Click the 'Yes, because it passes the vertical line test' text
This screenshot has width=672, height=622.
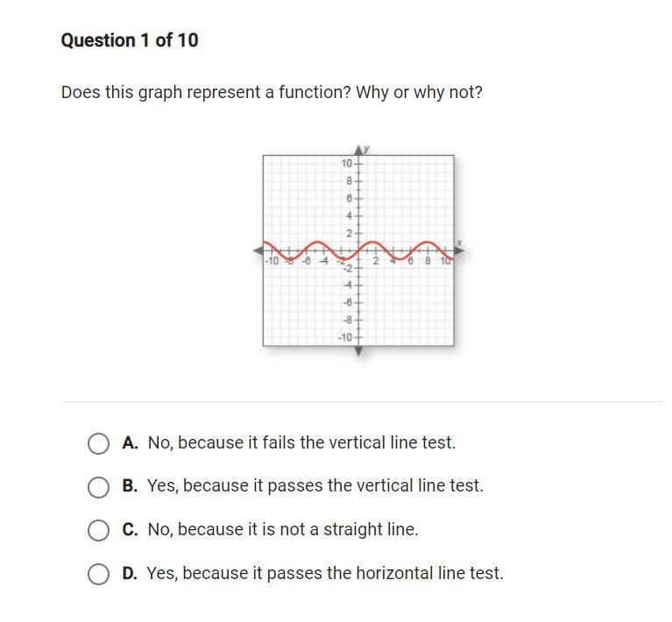(315, 486)
